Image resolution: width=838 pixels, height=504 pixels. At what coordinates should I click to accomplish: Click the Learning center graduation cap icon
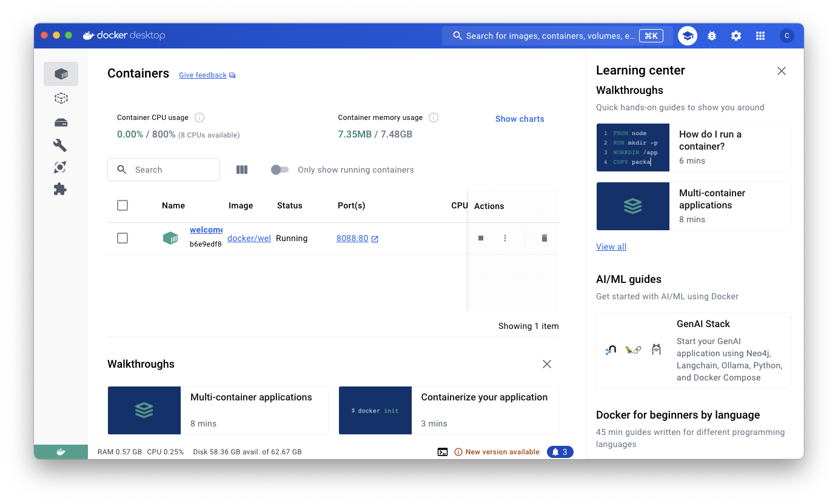point(688,36)
